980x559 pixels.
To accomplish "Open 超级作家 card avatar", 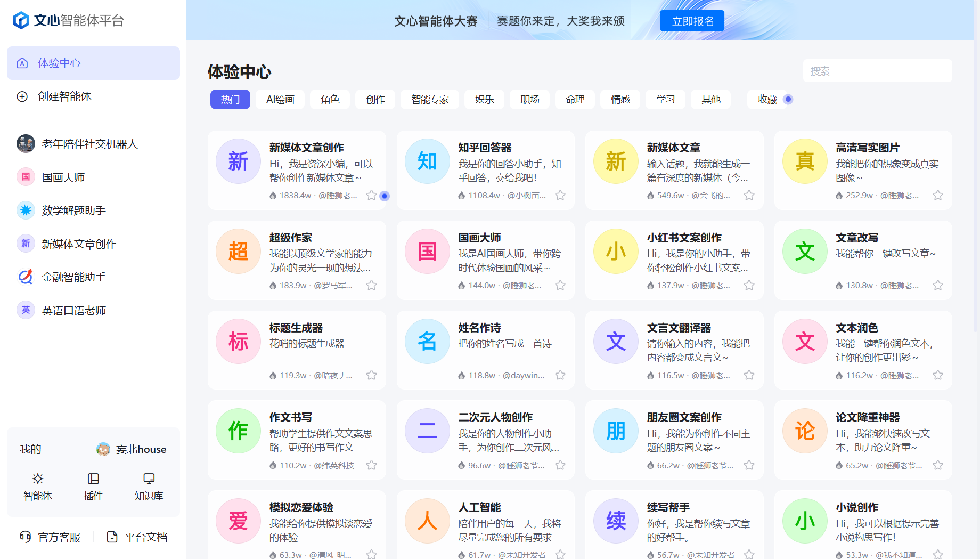I will [238, 251].
